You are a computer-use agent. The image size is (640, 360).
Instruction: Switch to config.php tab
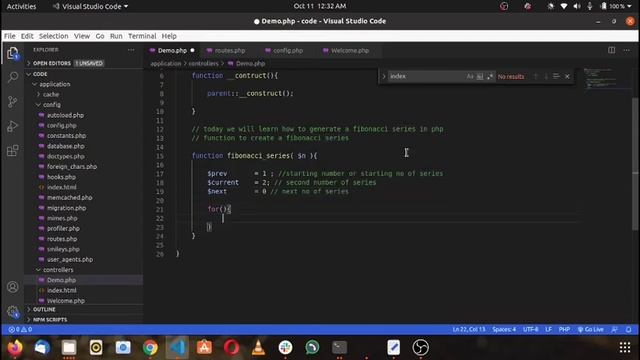click(288, 51)
